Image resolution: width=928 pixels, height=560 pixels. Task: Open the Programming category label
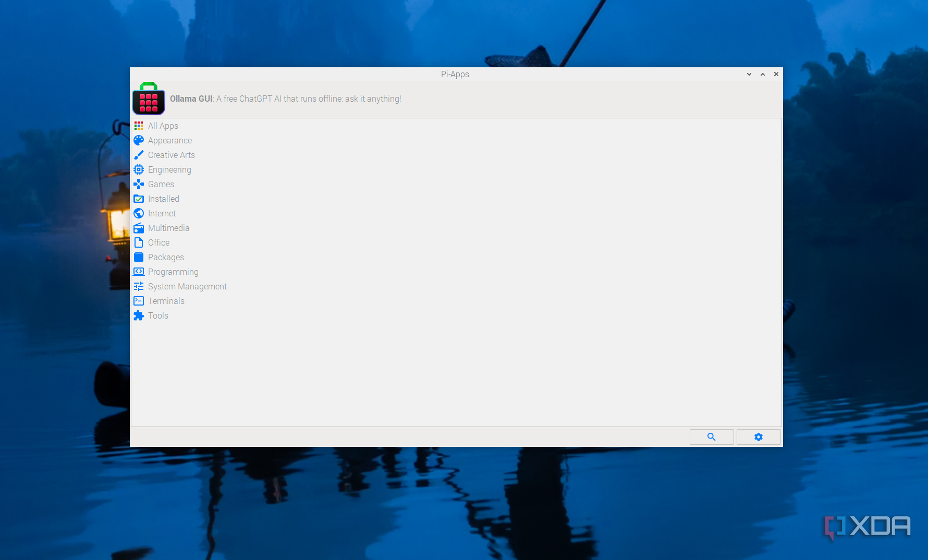173,272
